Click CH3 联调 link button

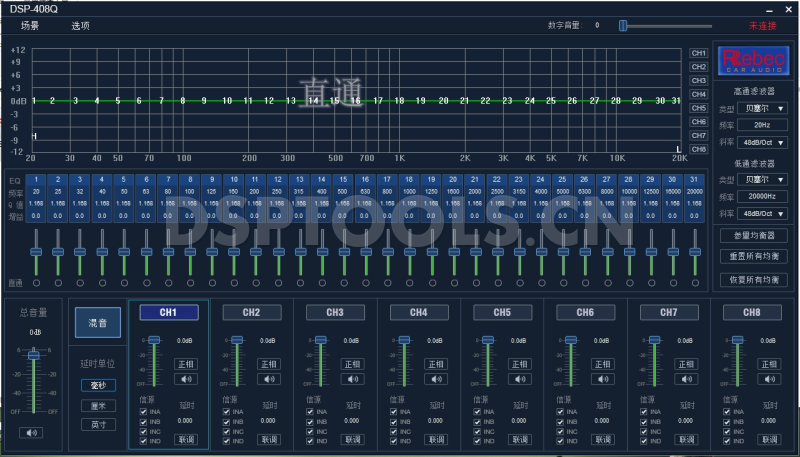[353, 439]
